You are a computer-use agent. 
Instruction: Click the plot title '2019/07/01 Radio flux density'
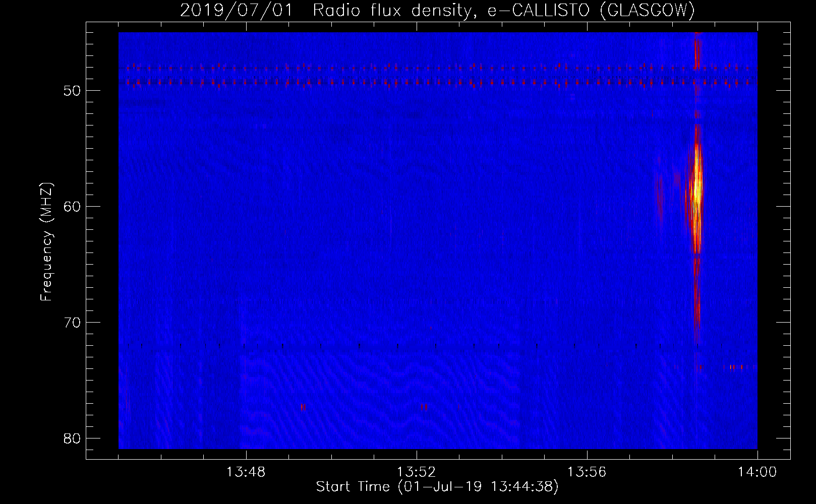click(437, 10)
